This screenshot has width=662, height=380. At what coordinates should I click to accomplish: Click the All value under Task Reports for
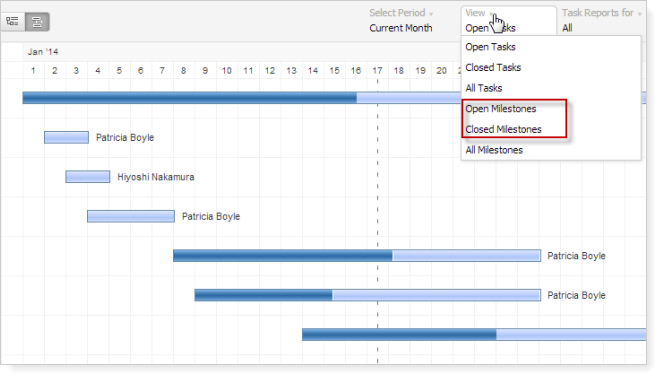click(567, 28)
